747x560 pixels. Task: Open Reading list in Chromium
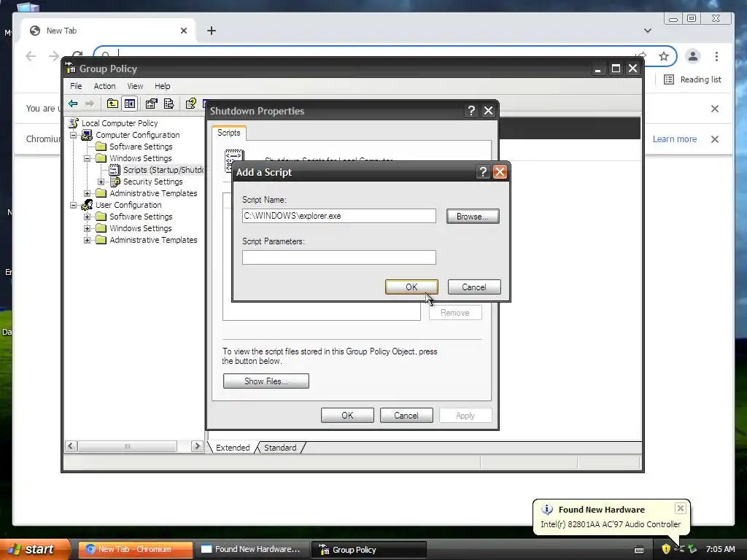pos(693,79)
